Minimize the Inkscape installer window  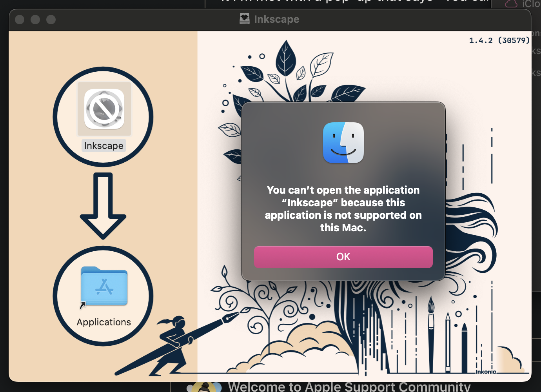(35, 19)
